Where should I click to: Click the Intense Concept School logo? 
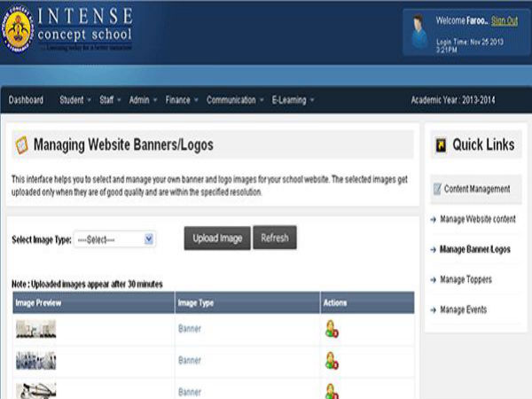click(x=20, y=31)
